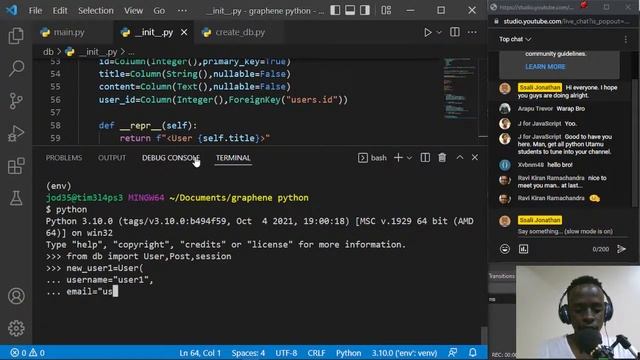Viewport: 640px width, 360px height.
Task: Expand the launch profile dropdown arrow
Action: 409,158
